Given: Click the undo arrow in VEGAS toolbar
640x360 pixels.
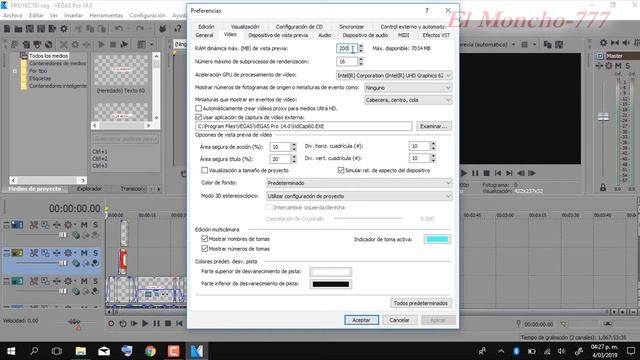Looking at the screenshot, I should [x=119, y=29].
